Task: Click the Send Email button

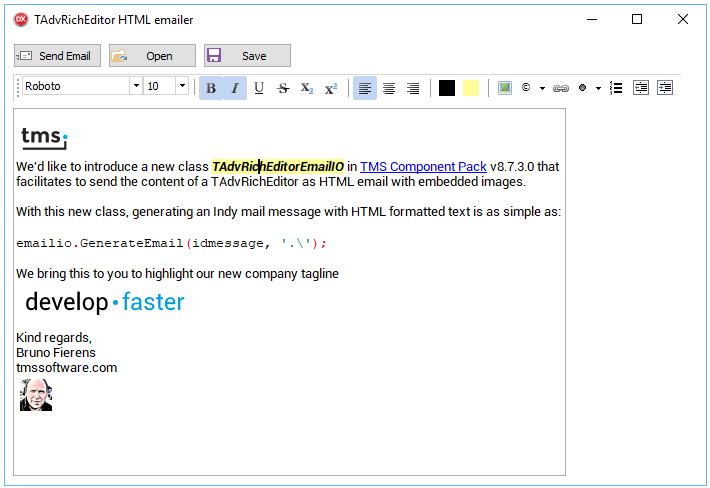Action: point(58,56)
